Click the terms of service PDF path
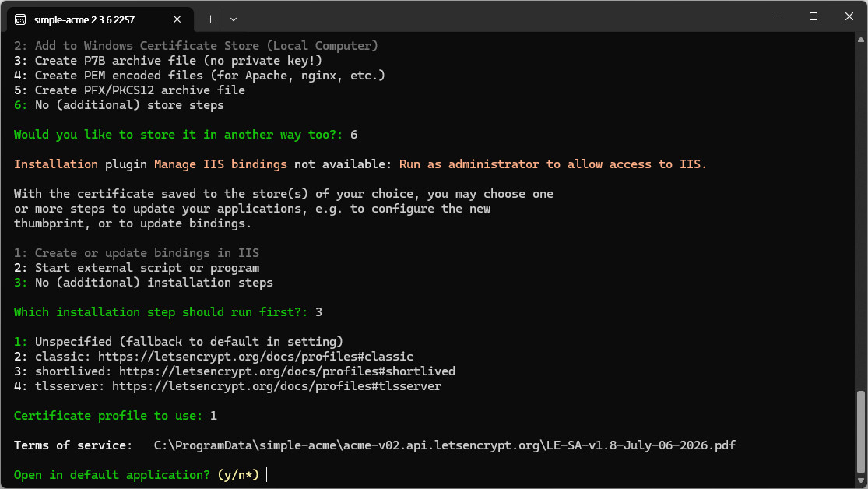The width and height of the screenshot is (868, 489). pyautogui.click(x=445, y=445)
